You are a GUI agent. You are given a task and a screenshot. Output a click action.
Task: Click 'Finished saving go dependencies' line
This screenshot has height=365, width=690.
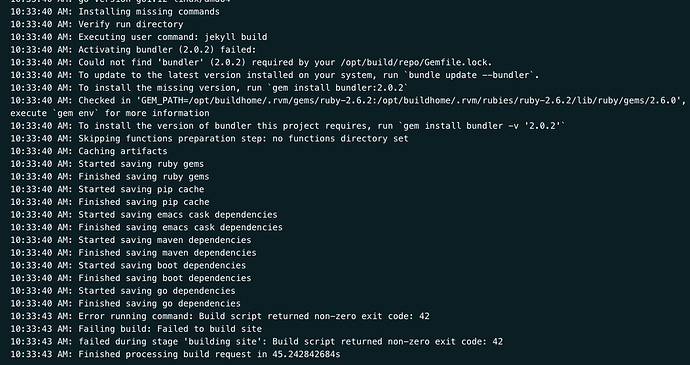pyautogui.click(x=125, y=303)
